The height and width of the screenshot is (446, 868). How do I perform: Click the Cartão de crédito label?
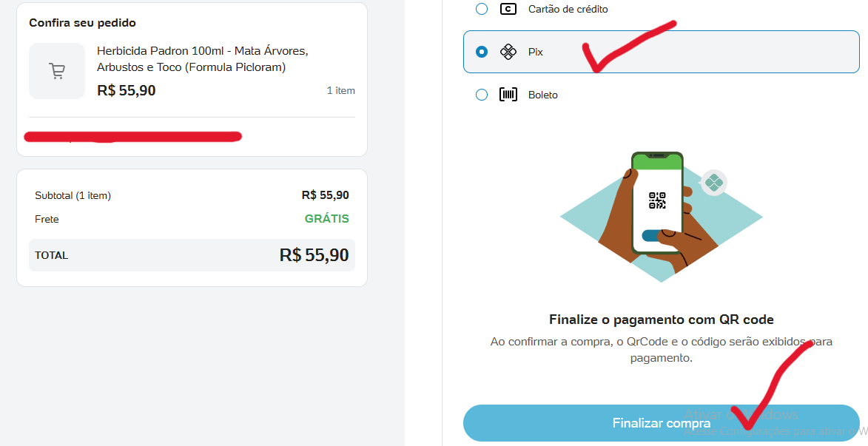[x=568, y=10]
